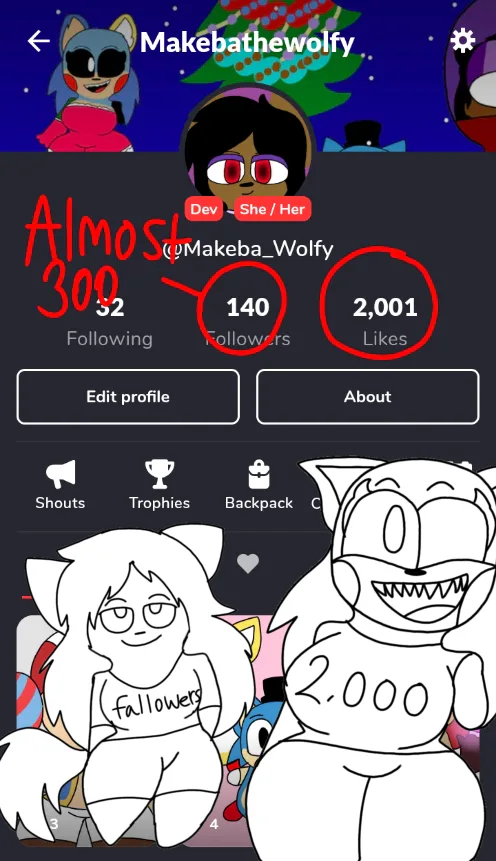Tap the back arrow icon
Screen dimensions: 496x861
(39, 41)
